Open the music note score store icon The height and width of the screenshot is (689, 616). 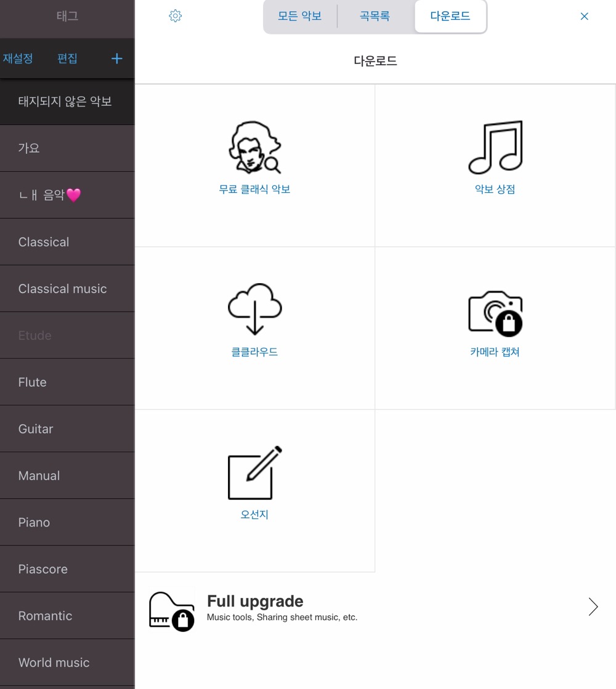pyautogui.click(x=495, y=147)
